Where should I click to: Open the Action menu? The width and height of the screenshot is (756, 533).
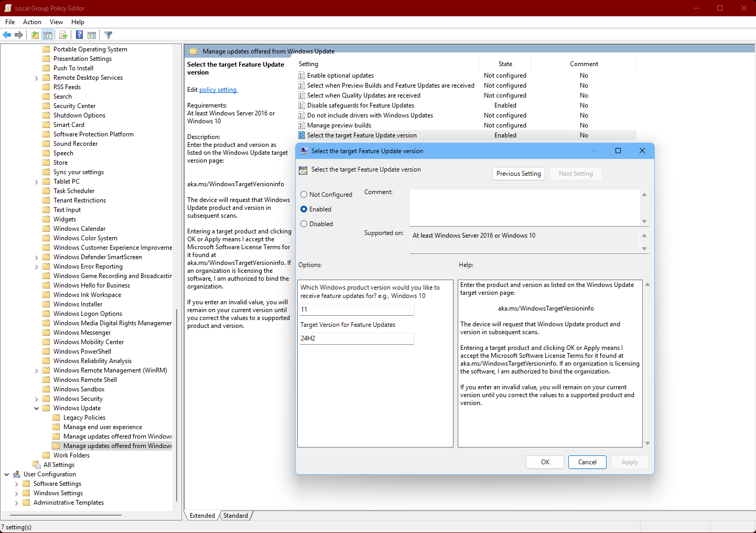click(x=32, y=22)
